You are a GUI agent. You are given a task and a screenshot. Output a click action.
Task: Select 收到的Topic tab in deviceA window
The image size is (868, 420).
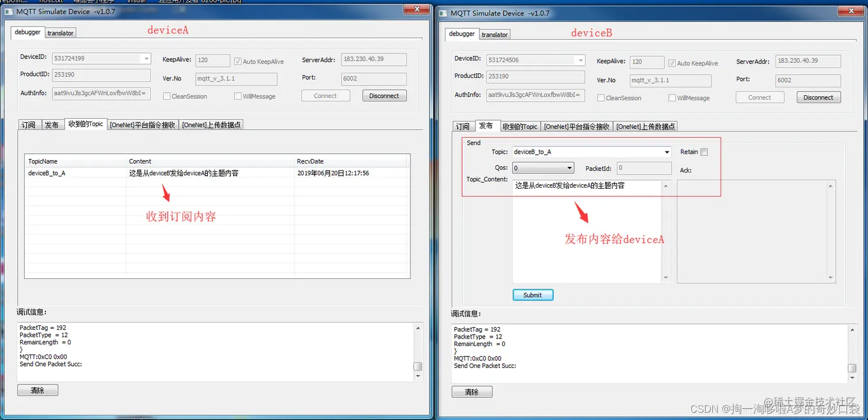coord(85,124)
